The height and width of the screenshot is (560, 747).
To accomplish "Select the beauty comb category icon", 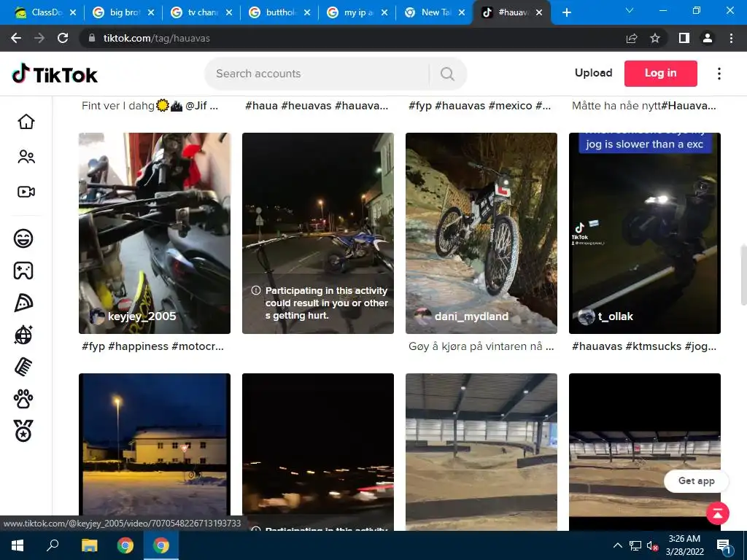I will (23, 367).
